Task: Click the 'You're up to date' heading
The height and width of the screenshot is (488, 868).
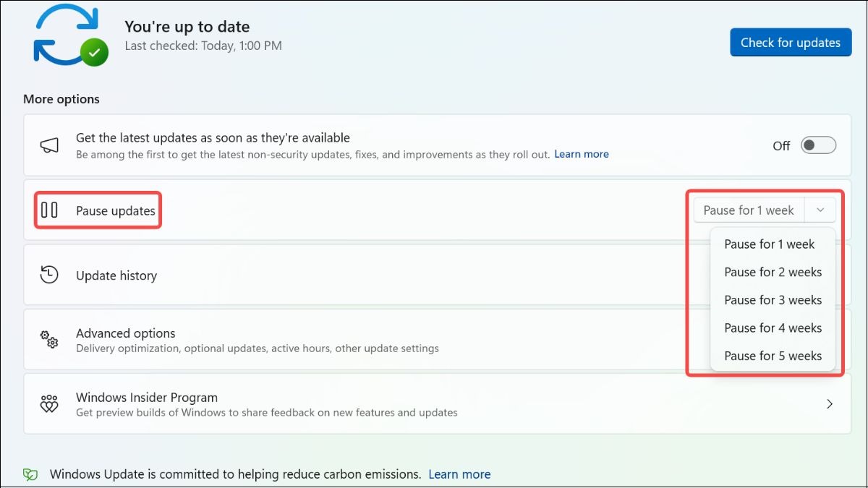Action: point(187,27)
